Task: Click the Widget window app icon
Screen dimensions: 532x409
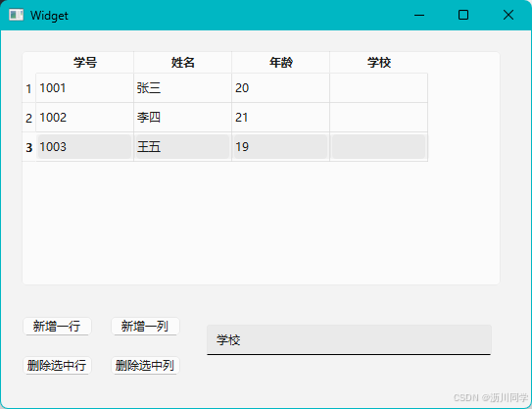Action: pyautogui.click(x=17, y=15)
